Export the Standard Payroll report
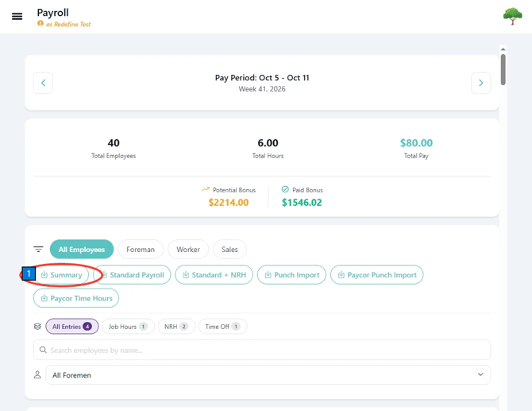This screenshot has width=532, height=411. click(x=132, y=275)
